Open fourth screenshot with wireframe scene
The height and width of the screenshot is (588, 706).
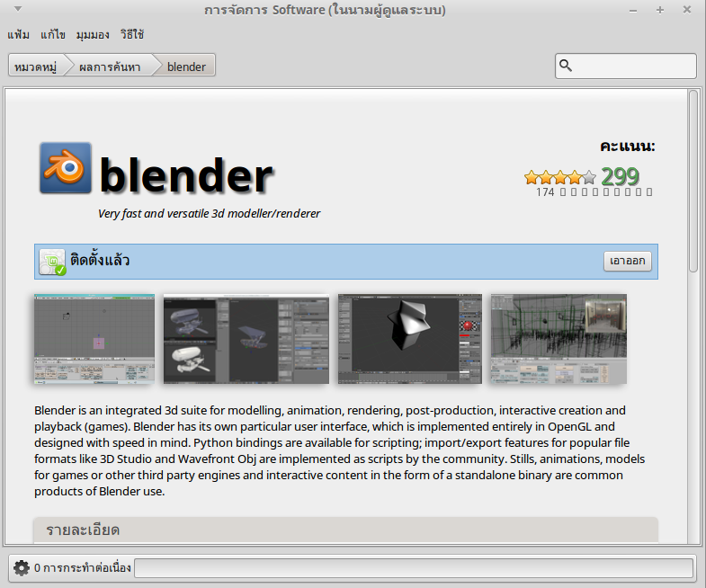[x=559, y=339]
